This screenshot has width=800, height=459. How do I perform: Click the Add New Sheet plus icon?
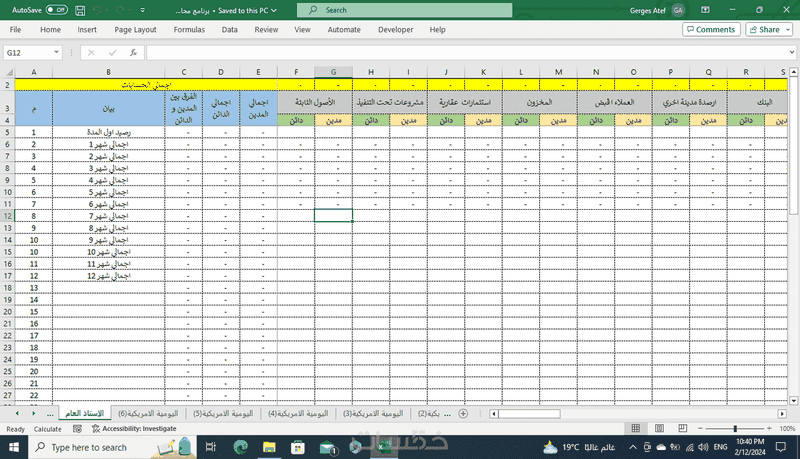tap(462, 413)
